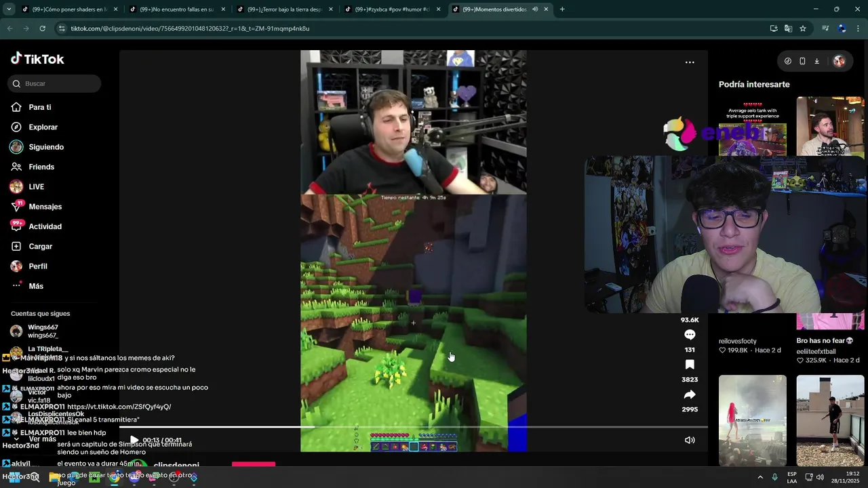Share the video with the arrow icon
The width and height of the screenshot is (868, 488).
coord(690,394)
